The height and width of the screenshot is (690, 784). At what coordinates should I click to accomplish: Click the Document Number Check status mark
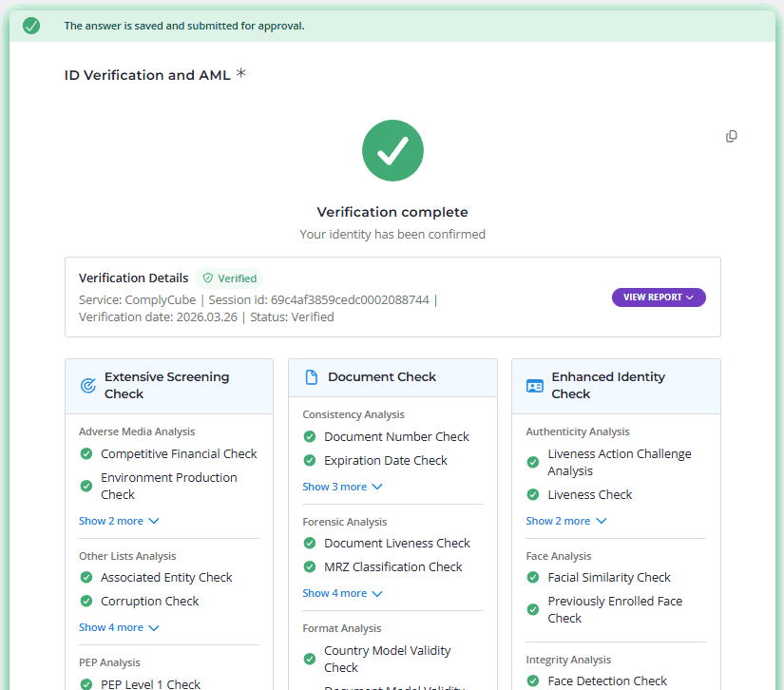[x=310, y=437]
